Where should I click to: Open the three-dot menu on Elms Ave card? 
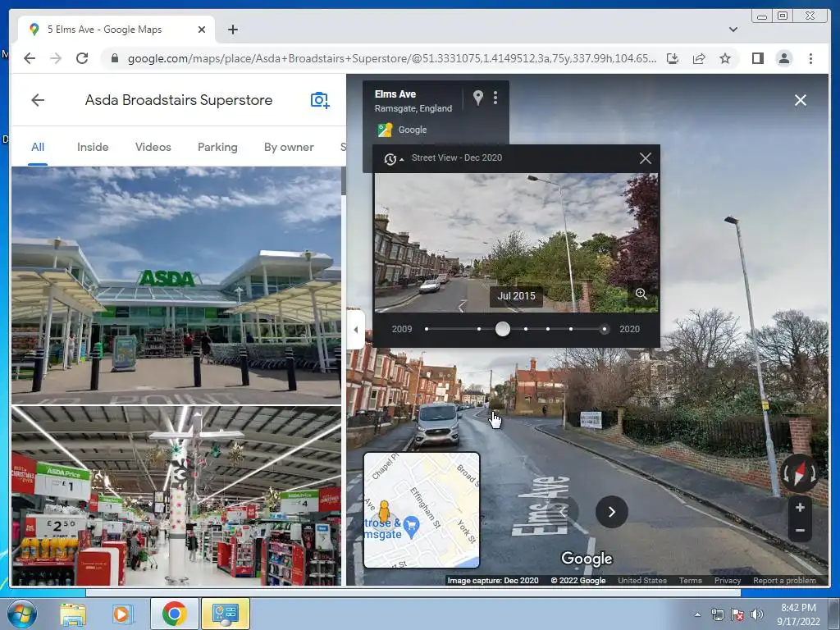tap(495, 98)
